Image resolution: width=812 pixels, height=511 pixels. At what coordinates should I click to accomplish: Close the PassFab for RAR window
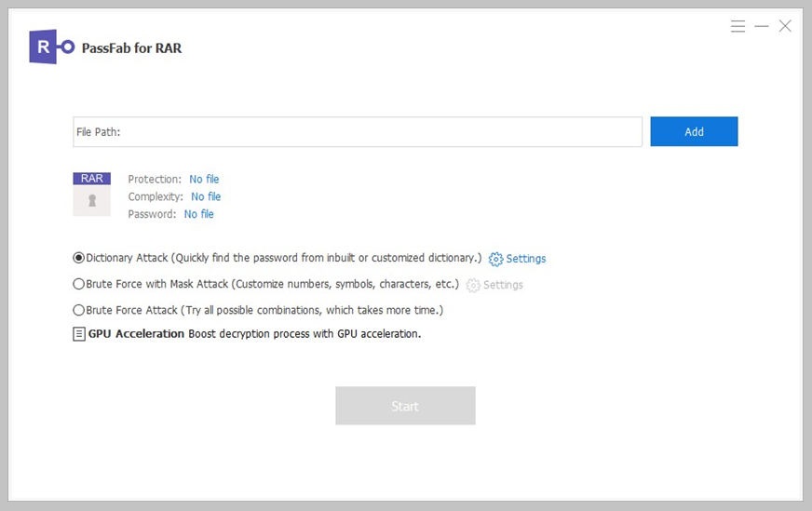tap(785, 26)
